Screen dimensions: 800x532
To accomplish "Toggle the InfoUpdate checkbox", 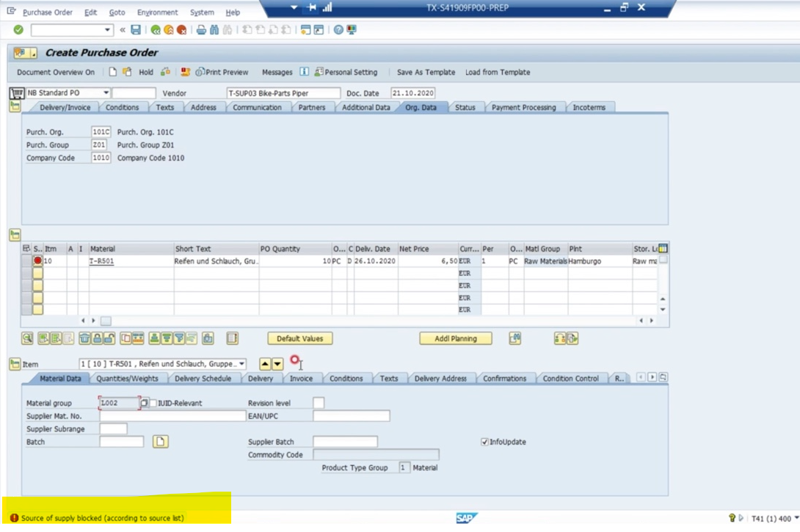I will click(484, 442).
